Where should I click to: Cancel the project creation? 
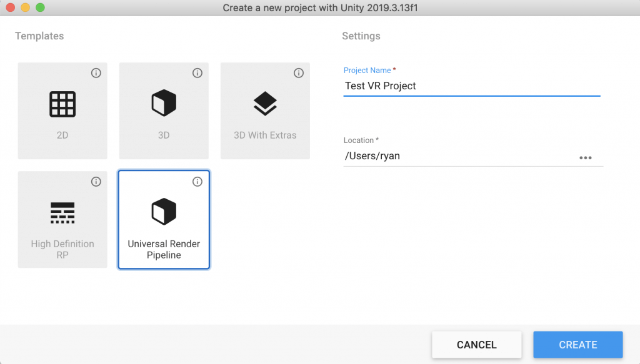476,344
